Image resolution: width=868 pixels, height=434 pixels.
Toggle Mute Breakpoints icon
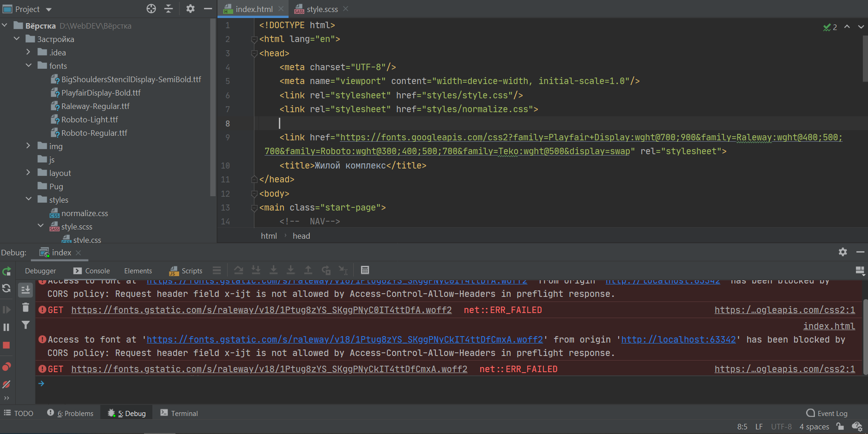point(6,384)
